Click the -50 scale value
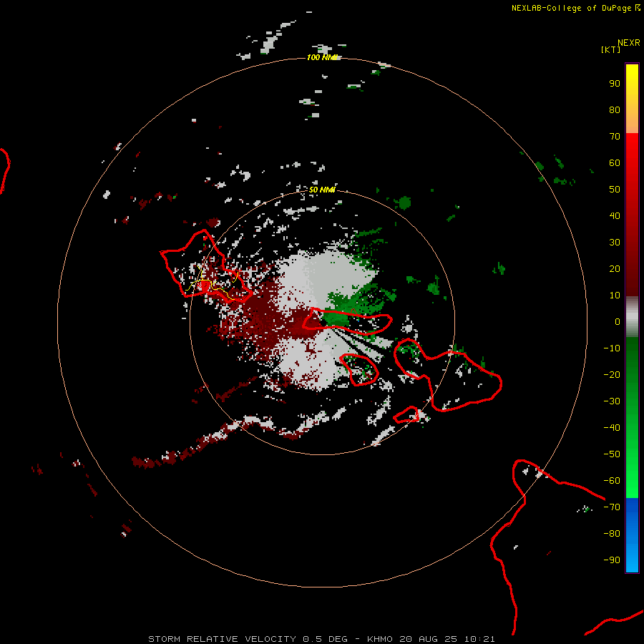The image size is (644, 644). (612, 454)
